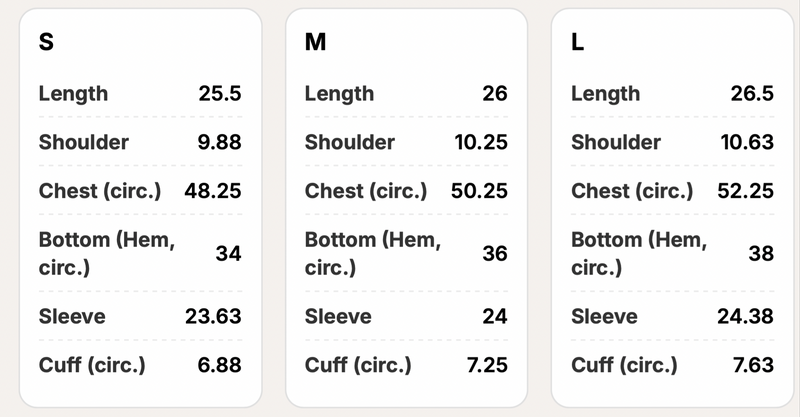
Task: Select the Shoulder value 9.88
Action: (219, 142)
